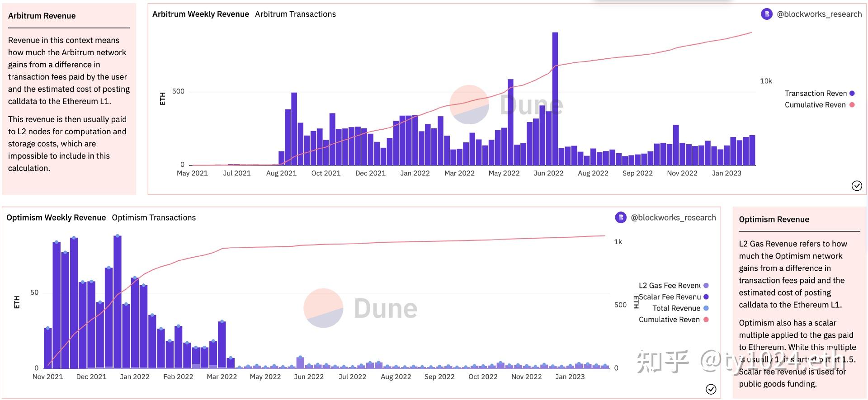The width and height of the screenshot is (868, 400).
Task: Click the Feb 2022 label on the Optimism axis
Action: coord(178,376)
